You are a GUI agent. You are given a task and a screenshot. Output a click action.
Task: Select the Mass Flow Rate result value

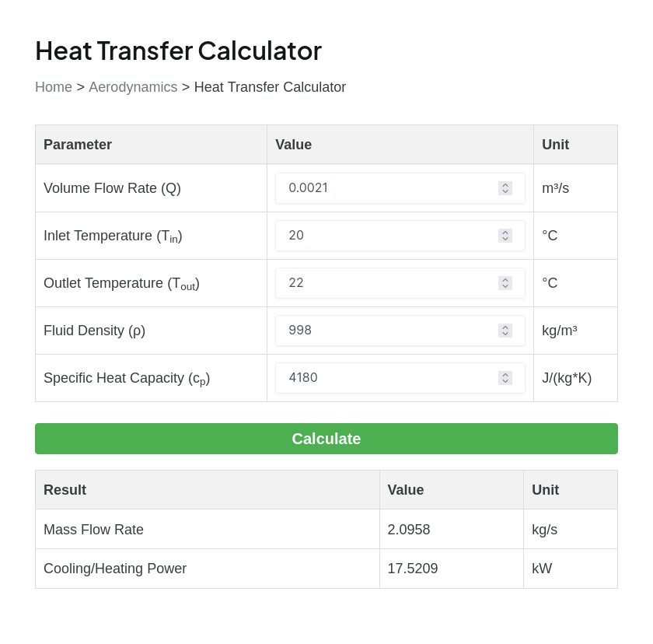pos(409,530)
